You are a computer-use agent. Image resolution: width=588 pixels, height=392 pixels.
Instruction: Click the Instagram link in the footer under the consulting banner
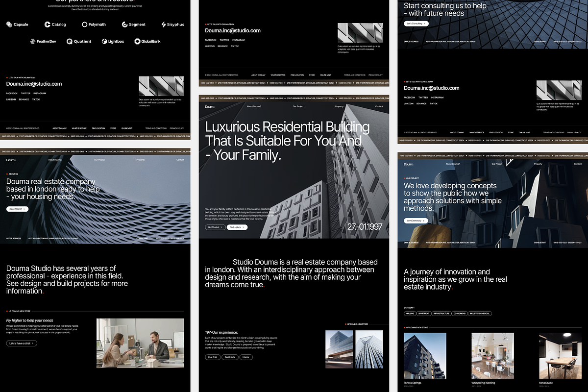pyautogui.click(x=438, y=98)
